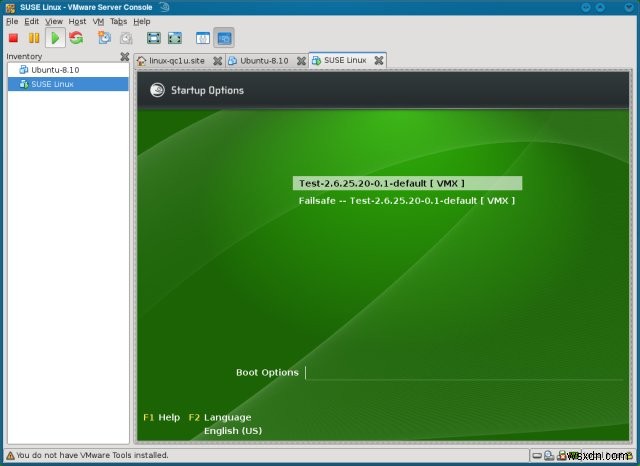Close the SUSE Linux tab
Image resolution: width=640 pixels, height=466 pixels.
379,60
